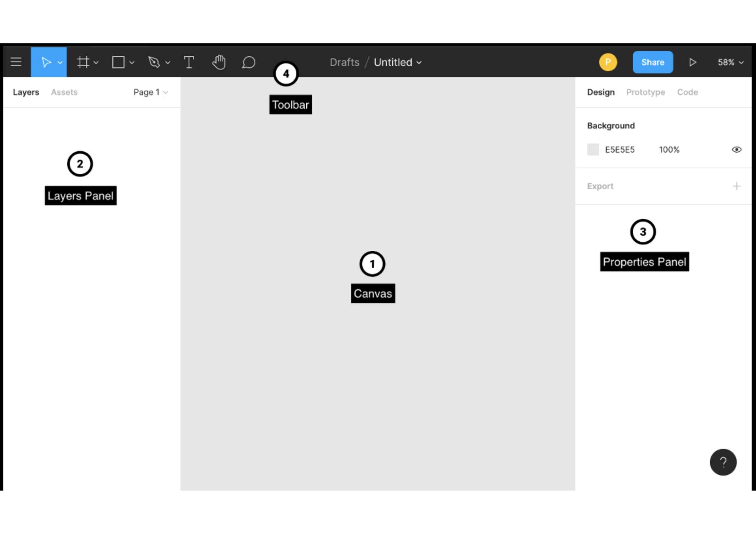This screenshot has height=534, width=756.
Task: Select the Text tool
Action: pos(189,62)
